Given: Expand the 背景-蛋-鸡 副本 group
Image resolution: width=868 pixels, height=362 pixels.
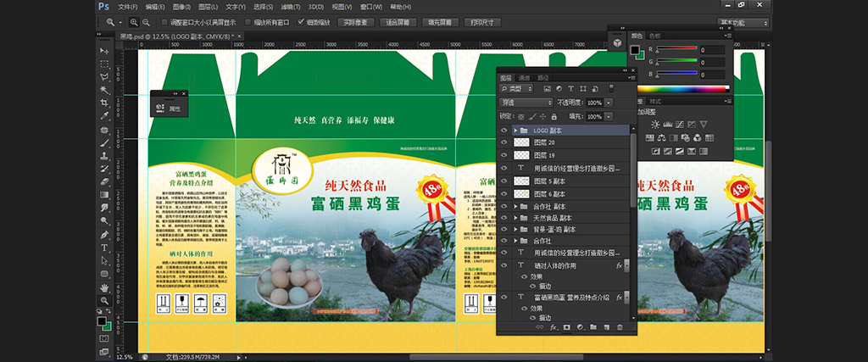Looking at the screenshot, I should 515,229.
